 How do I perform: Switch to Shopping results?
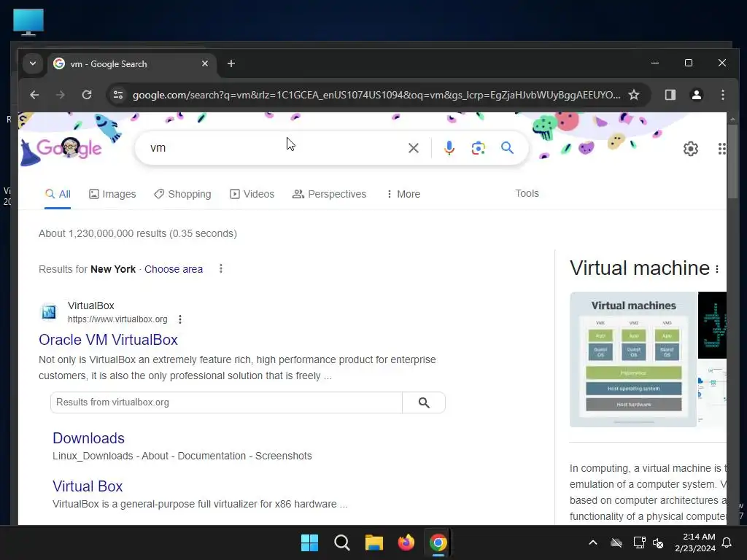[x=182, y=194]
